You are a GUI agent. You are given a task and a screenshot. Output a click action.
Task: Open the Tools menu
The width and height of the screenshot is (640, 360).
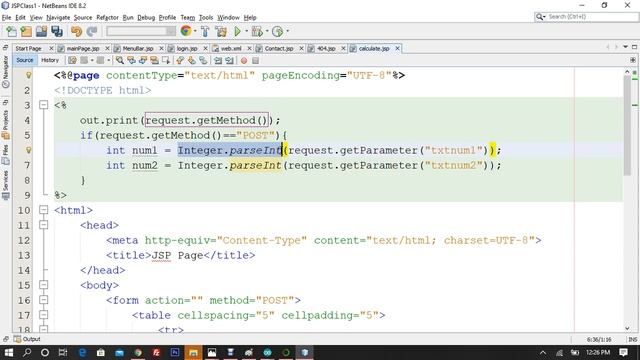[206, 18]
